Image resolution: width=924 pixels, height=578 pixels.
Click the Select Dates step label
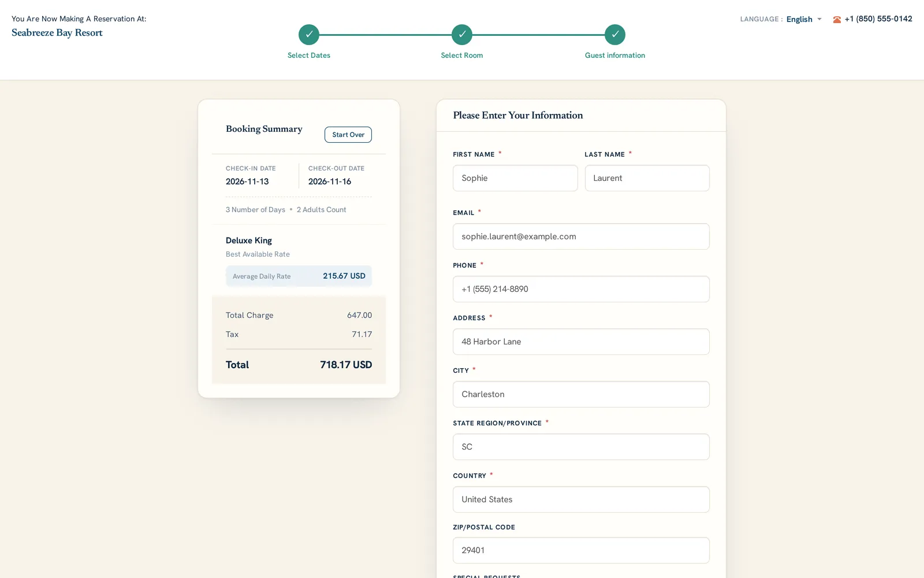[309, 55]
